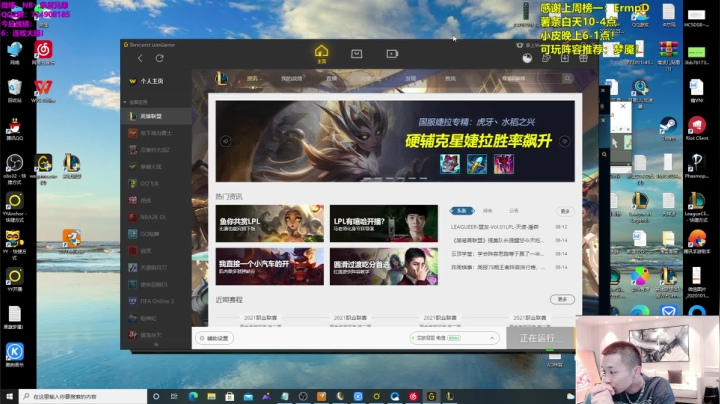
Task: Click the League of Legends logo in banner nav
Action: point(221,79)
